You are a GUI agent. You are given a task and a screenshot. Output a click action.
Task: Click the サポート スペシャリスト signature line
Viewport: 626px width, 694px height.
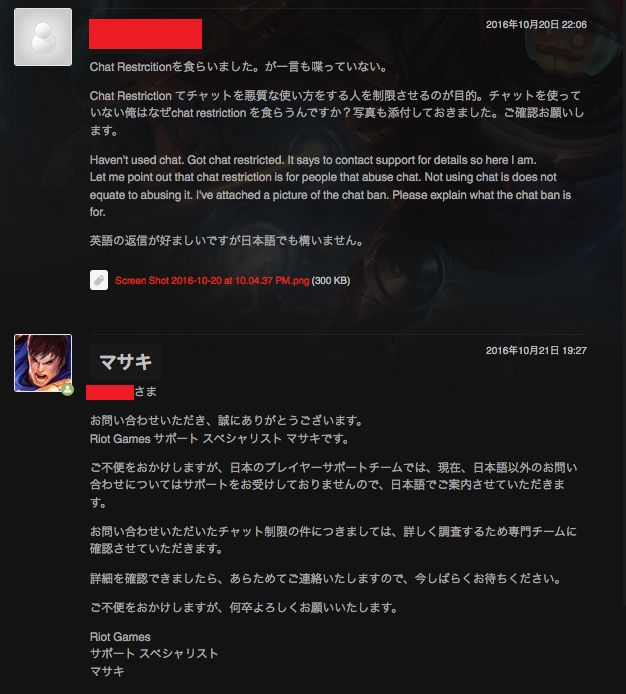[154, 654]
